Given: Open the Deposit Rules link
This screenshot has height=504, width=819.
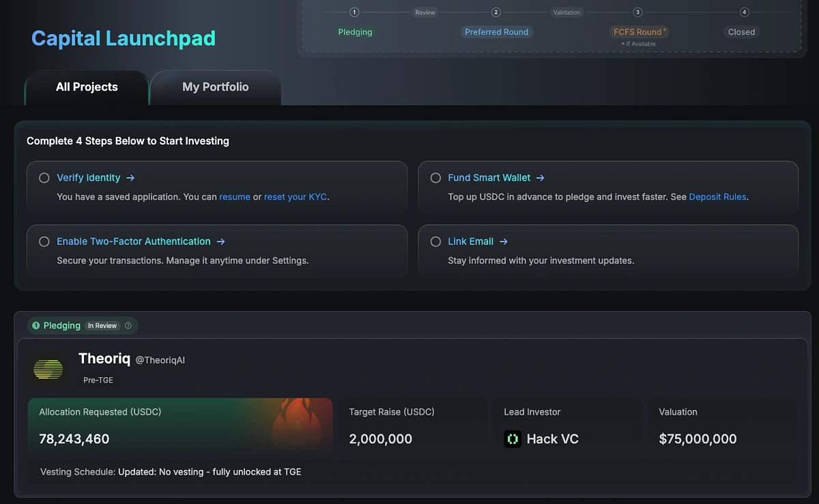Looking at the screenshot, I should (717, 196).
